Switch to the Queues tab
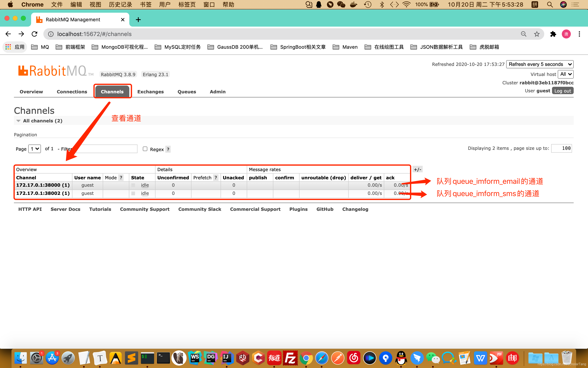The image size is (588, 368). [187, 92]
